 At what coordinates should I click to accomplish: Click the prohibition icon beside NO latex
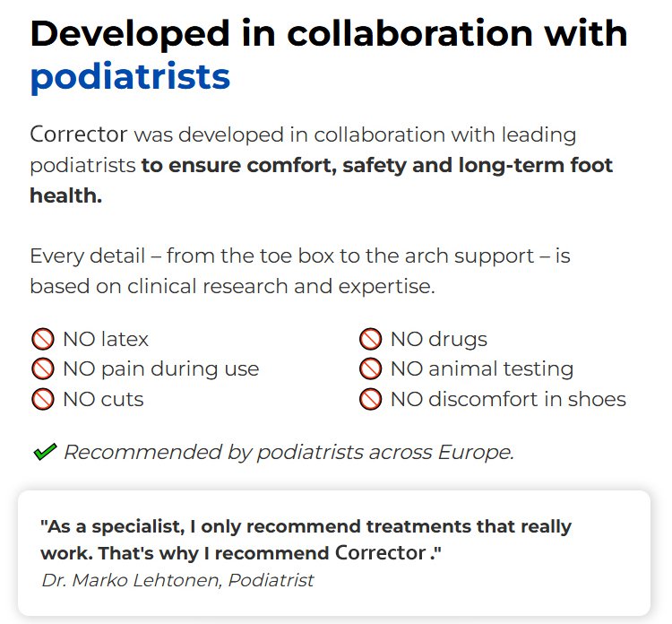(42, 340)
